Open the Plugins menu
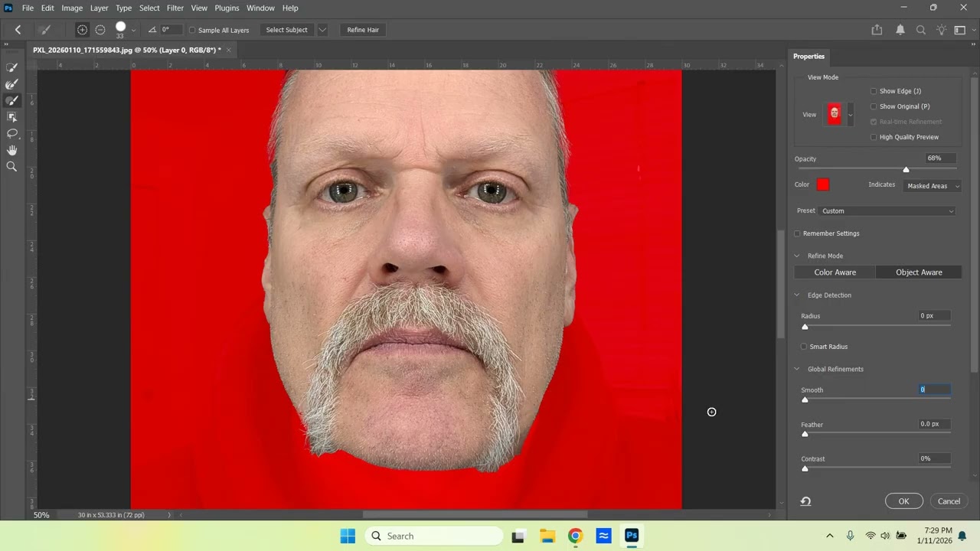Image resolution: width=980 pixels, height=551 pixels. (227, 8)
